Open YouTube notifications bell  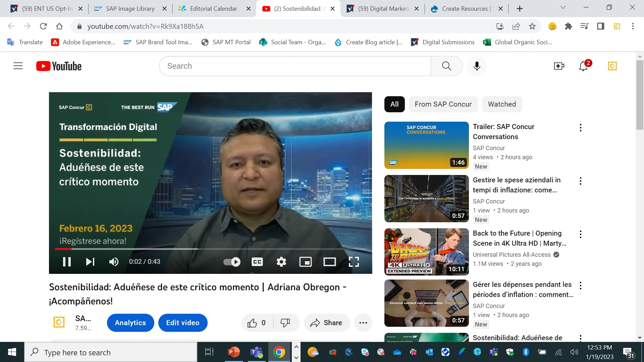click(x=584, y=66)
